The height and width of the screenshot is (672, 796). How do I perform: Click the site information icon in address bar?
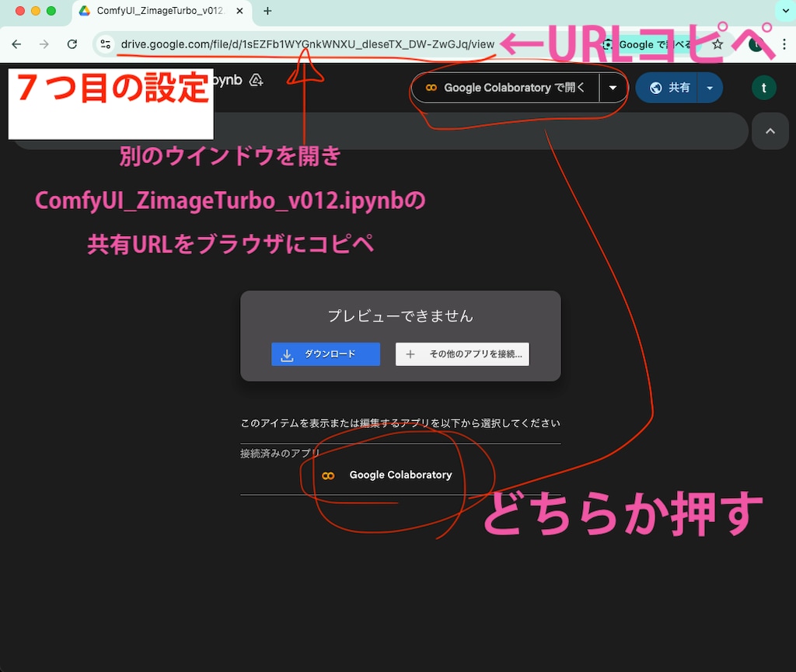106,44
